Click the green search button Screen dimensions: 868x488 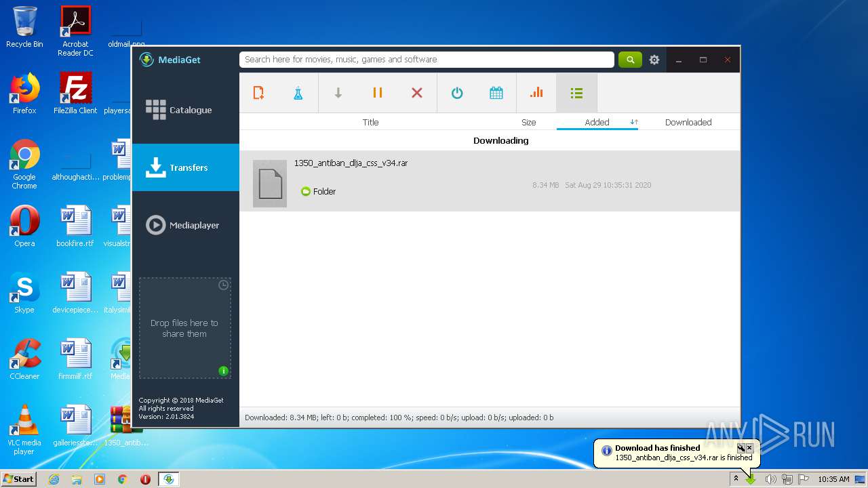point(630,60)
